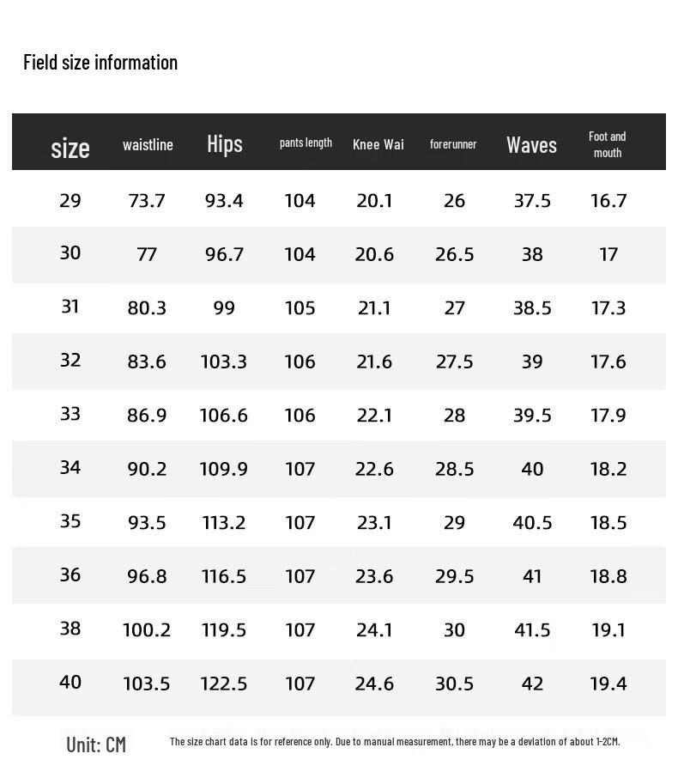This screenshot has height=784, width=678.
Task: Select hips value 122.5
Action: pos(224,684)
